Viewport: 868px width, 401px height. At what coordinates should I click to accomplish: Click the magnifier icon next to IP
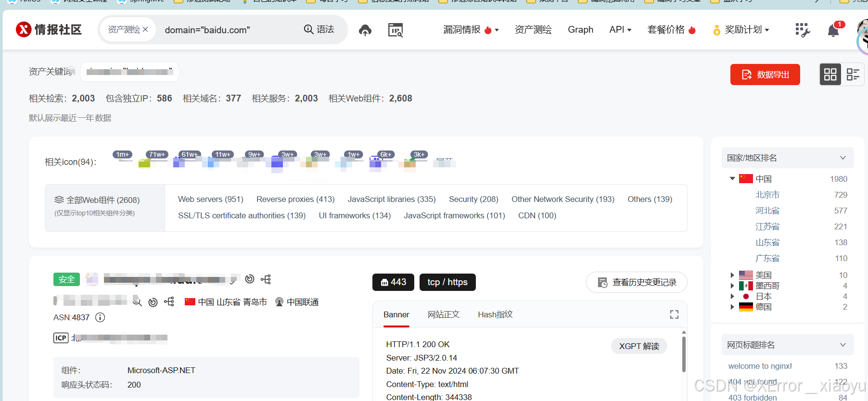click(x=137, y=302)
